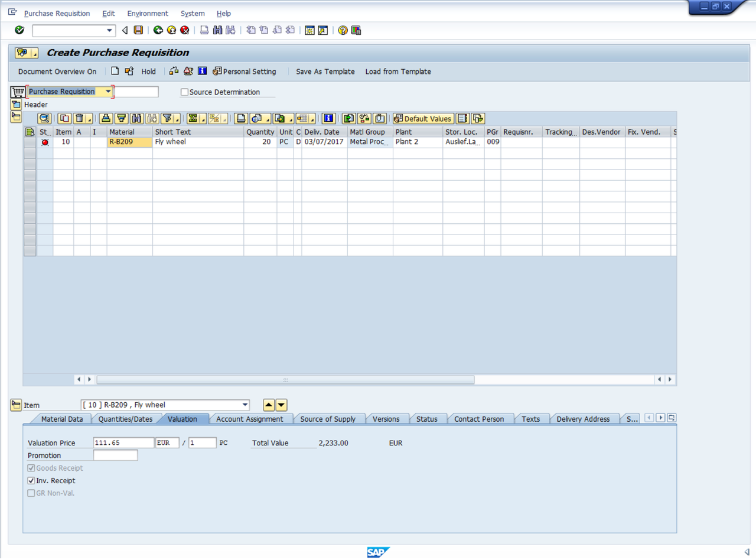Viewport: 756px width, 560px height.
Task: Click the Load from Template button
Action: [398, 71]
